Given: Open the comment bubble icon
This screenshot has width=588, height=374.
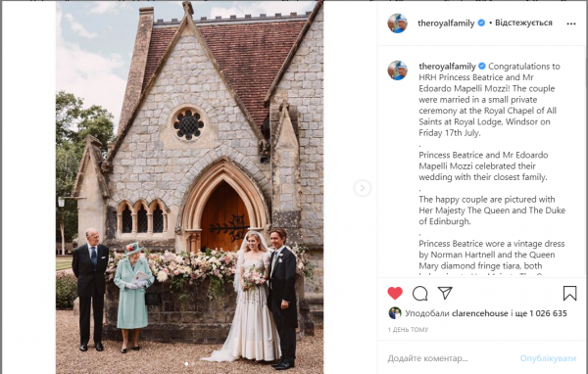Looking at the screenshot, I should (420, 294).
